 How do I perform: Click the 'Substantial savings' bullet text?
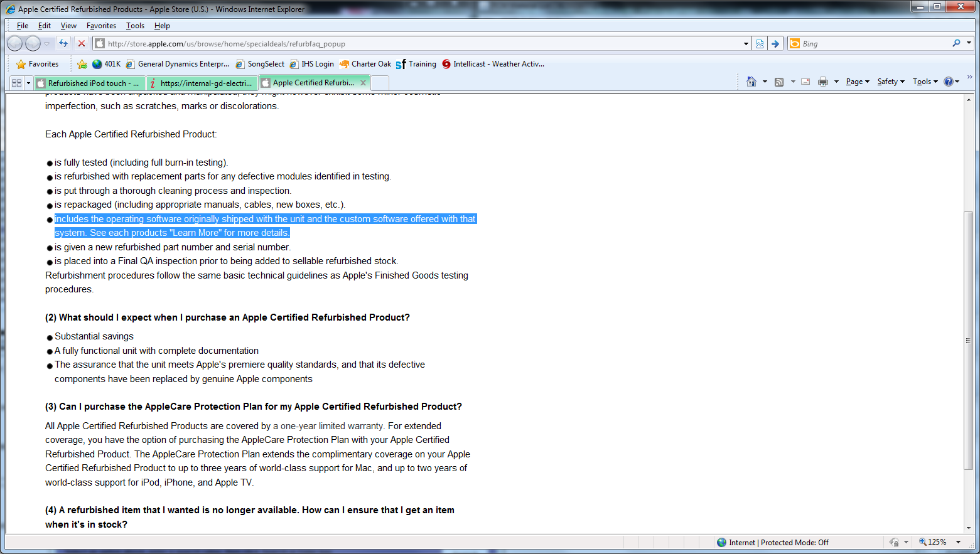[x=94, y=336]
